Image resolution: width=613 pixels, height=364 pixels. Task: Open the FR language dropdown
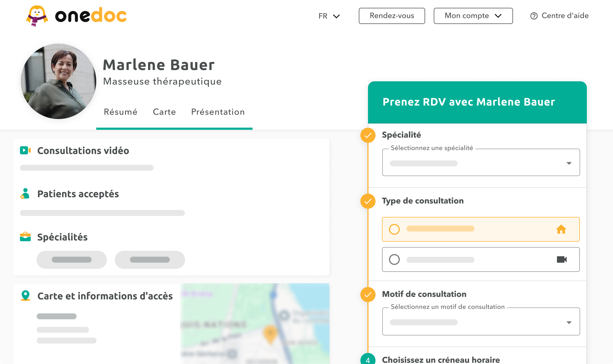point(329,16)
